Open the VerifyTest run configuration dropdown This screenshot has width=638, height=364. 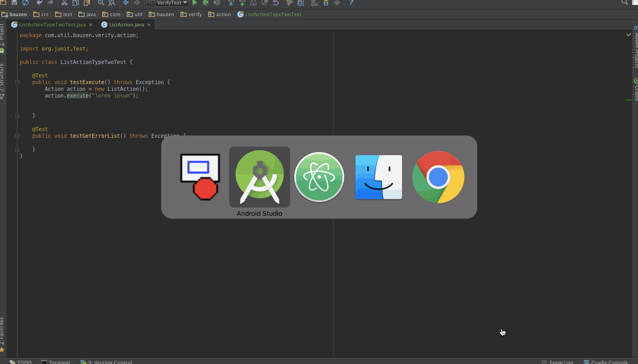point(168,3)
